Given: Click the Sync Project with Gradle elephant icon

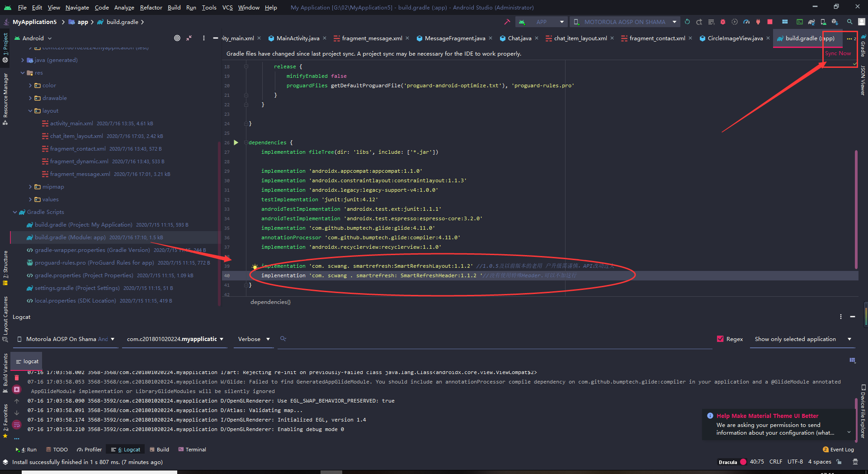Looking at the screenshot, I should point(811,22).
